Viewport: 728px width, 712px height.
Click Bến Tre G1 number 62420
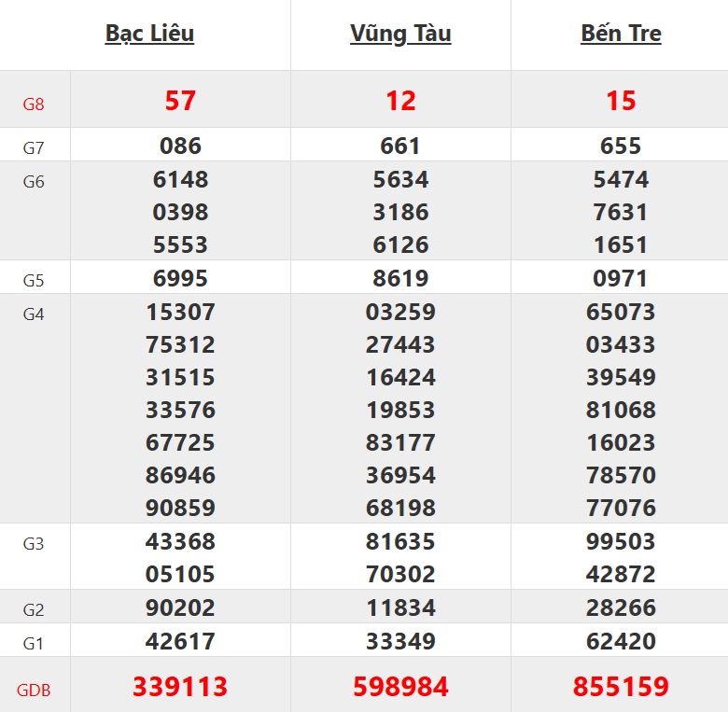[621, 641]
